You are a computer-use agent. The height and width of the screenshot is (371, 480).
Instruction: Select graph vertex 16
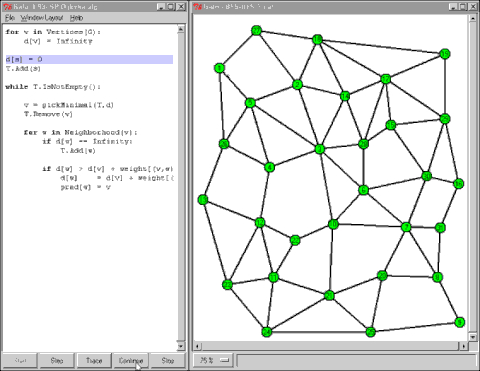(459, 184)
